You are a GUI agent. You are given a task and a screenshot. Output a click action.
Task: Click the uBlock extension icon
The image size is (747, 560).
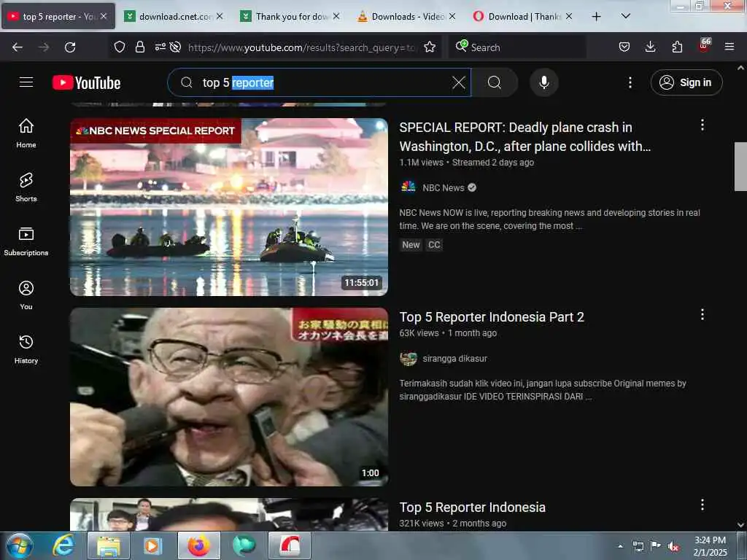click(704, 45)
